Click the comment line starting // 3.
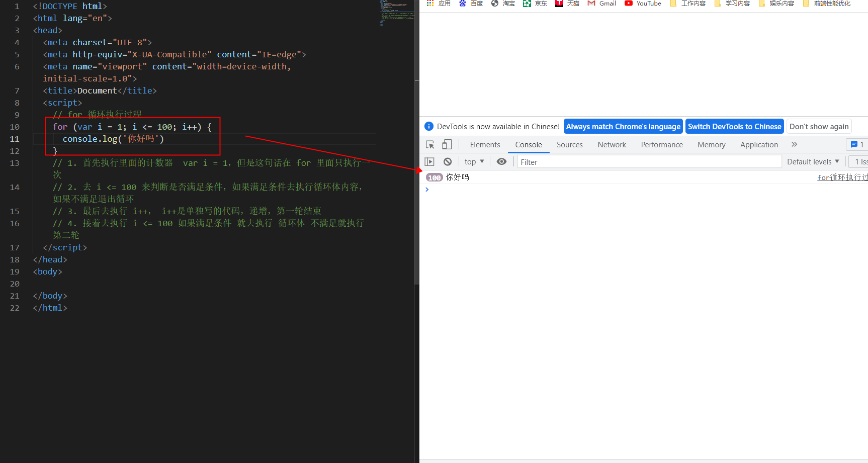868x463 pixels. click(187, 211)
